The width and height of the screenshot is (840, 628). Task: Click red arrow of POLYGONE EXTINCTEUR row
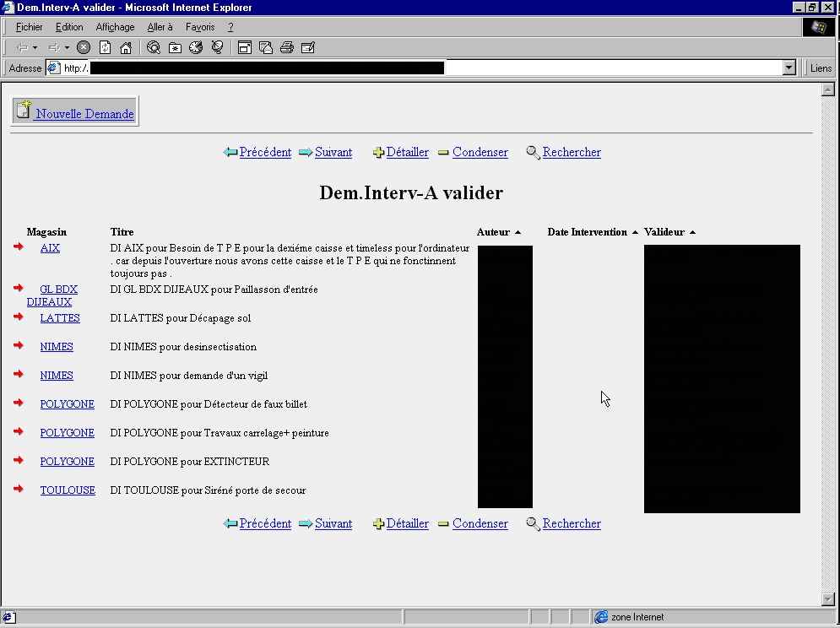click(x=19, y=460)
